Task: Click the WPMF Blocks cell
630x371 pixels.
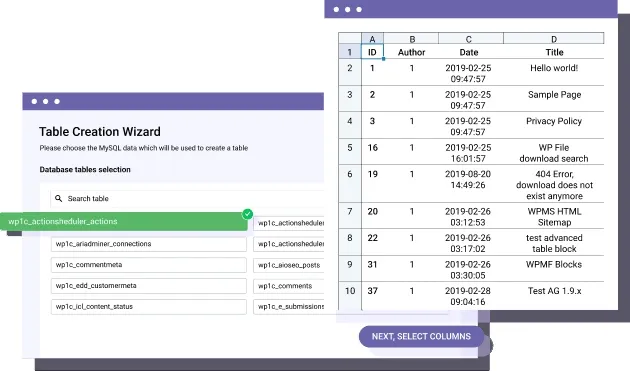Action: pos(554,269)
